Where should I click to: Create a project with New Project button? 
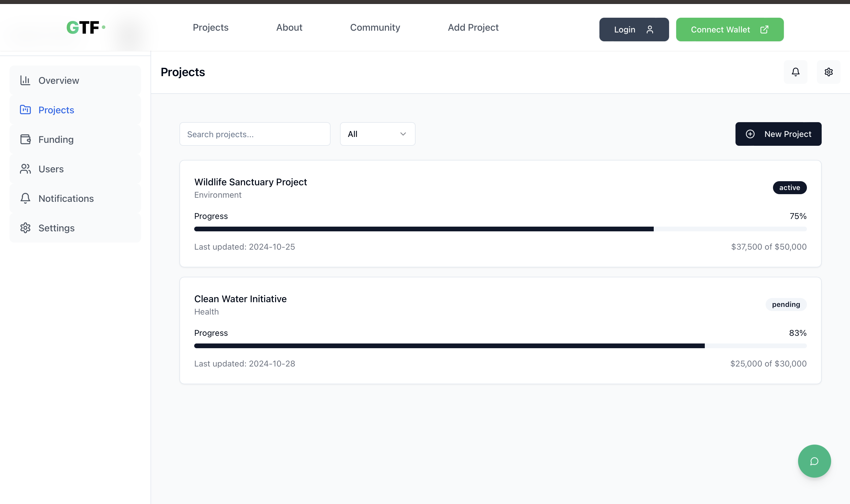[778, 134]
